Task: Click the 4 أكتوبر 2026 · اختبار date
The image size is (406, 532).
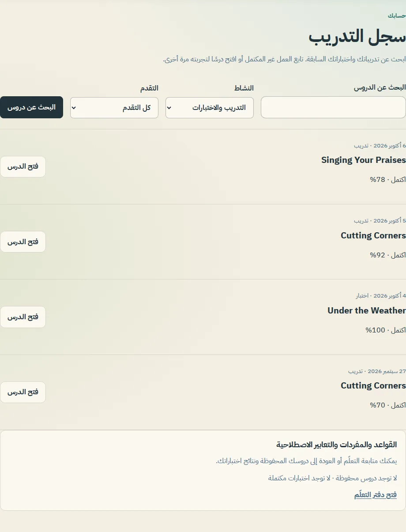Action: coord(381,295)
